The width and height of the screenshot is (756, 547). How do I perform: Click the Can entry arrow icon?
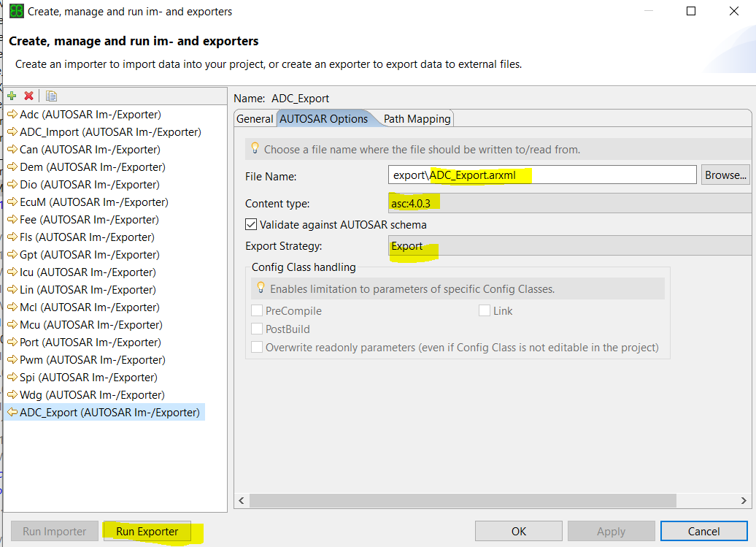click(x=12, y=150)
